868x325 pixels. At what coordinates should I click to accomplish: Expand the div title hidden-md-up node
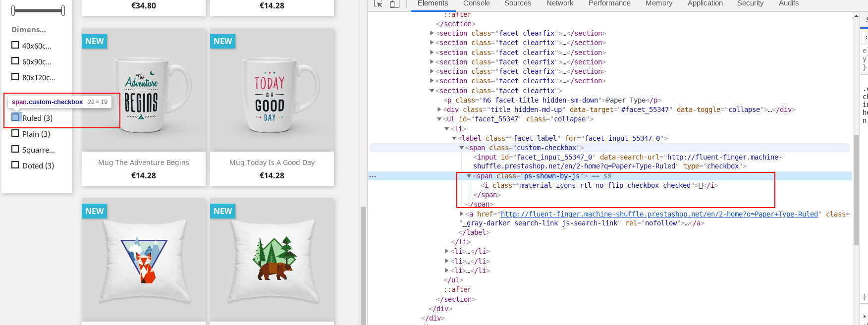[439, 109]
